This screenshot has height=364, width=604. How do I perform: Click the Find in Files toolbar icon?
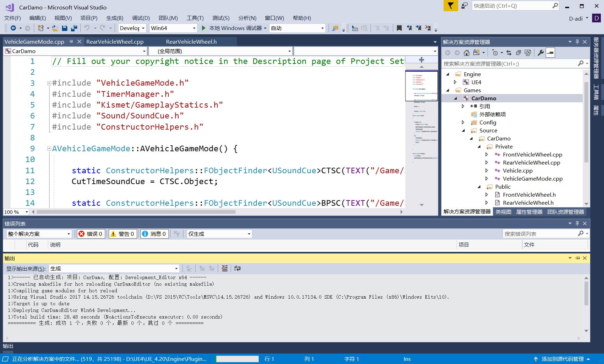coord(335,28)
